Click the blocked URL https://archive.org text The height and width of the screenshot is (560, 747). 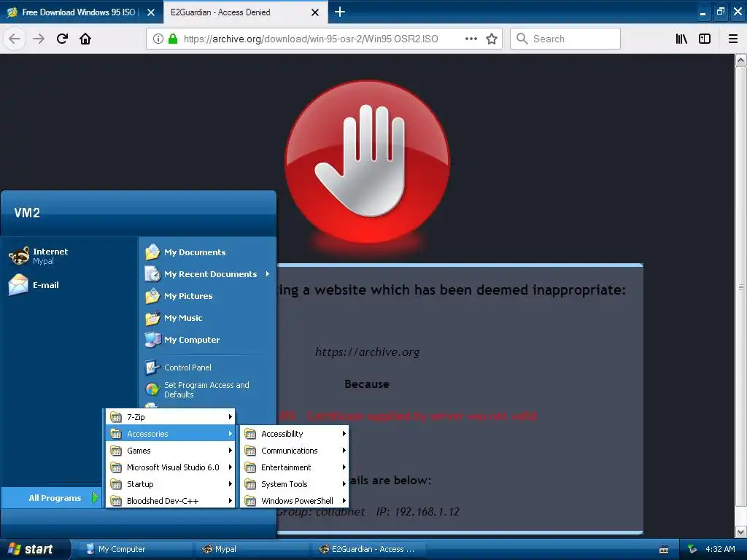click(x=368, y=352)
